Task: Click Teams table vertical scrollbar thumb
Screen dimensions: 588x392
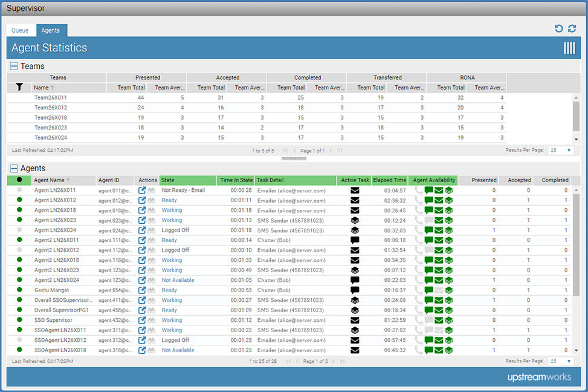Action: tap(576, 116)
